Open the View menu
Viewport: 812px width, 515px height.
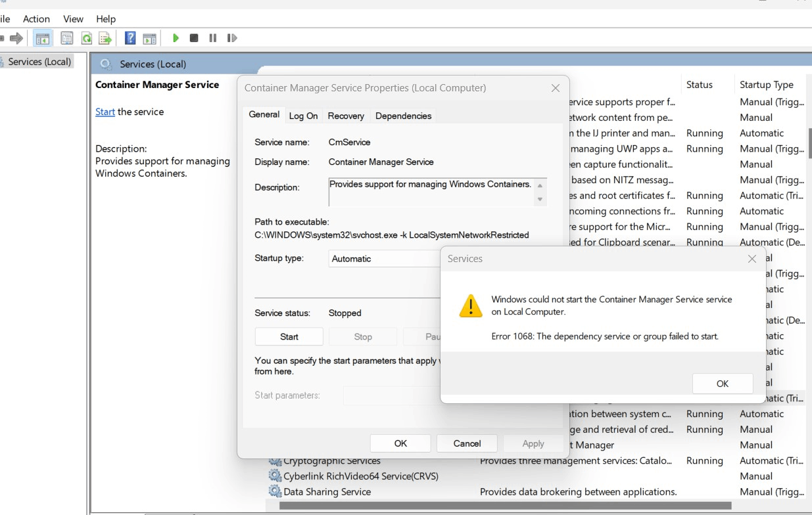point(74,19)
